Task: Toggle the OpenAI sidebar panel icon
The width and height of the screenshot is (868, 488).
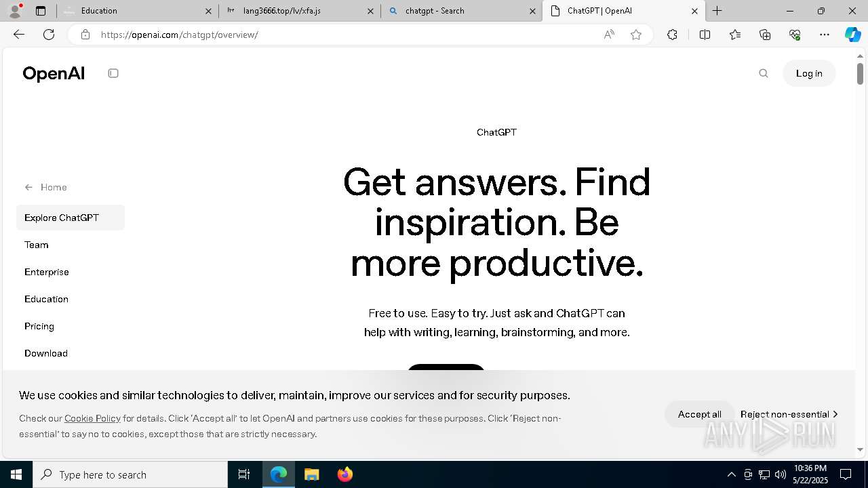Action: click(x=113, y=73)
